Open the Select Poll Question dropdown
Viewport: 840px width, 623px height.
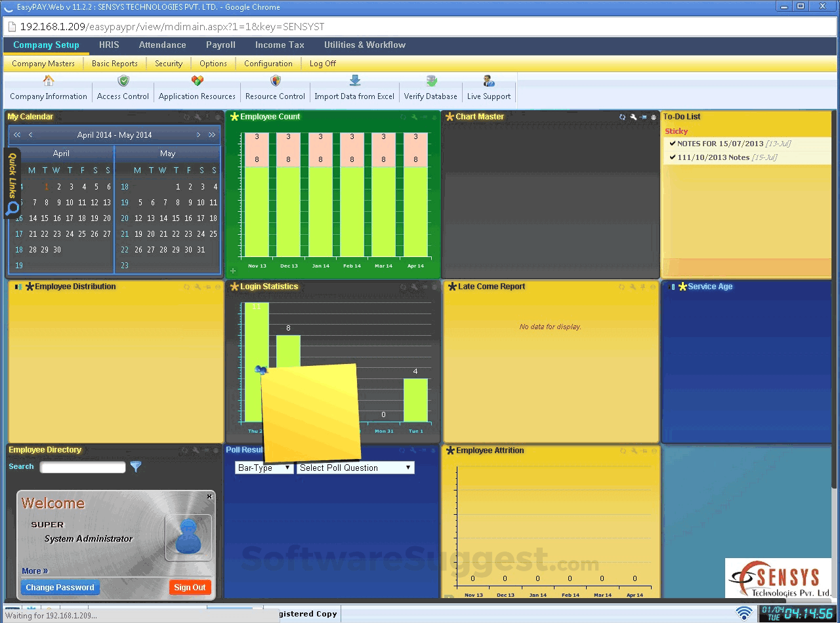click(355, 468)
